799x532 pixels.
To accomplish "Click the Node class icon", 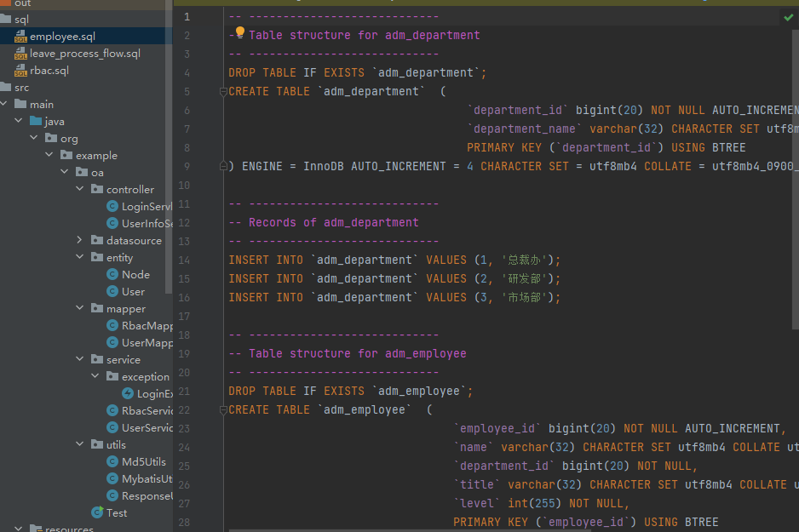I will (x=112, y=274).
